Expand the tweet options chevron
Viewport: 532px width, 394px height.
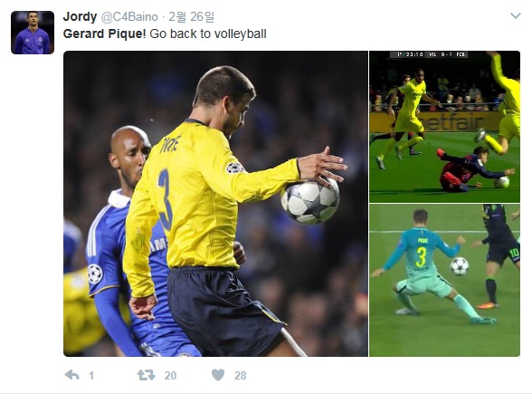pos(516,15)
